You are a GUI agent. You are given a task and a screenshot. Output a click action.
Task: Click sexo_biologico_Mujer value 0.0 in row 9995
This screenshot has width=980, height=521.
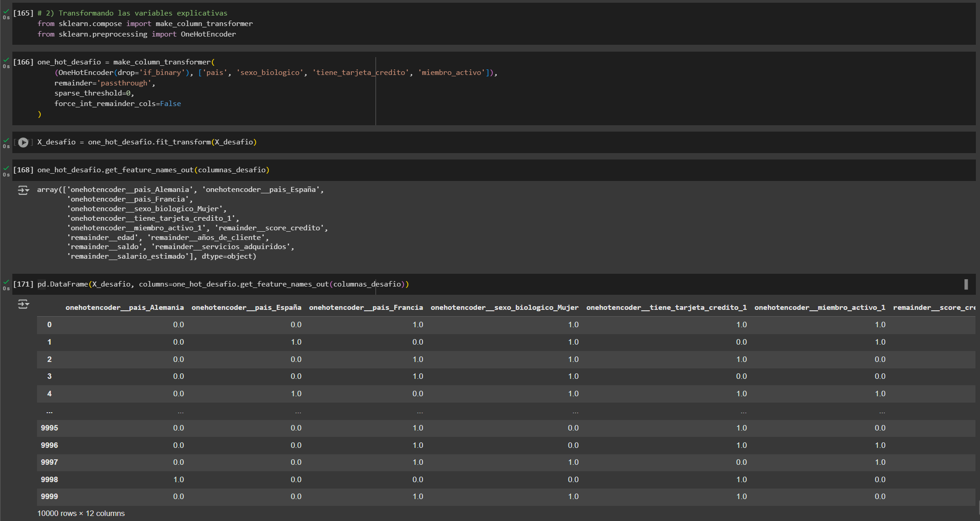(573, 428)
